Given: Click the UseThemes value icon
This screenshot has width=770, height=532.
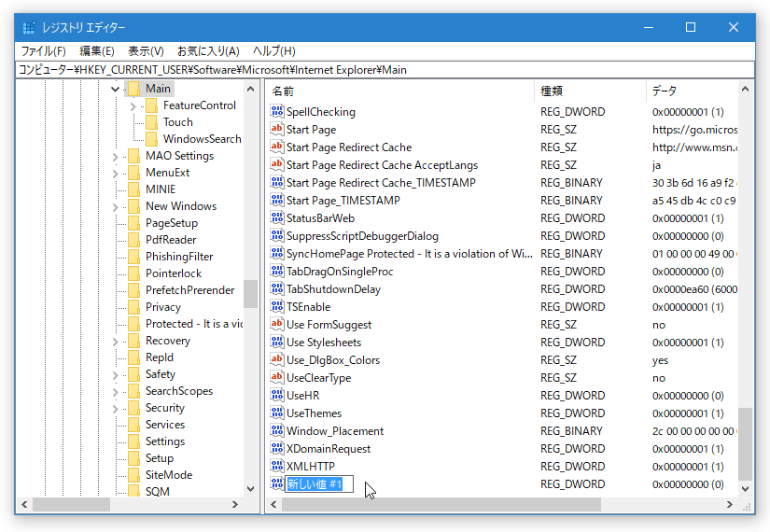Looking at the screenshot, I should [277, 413].
